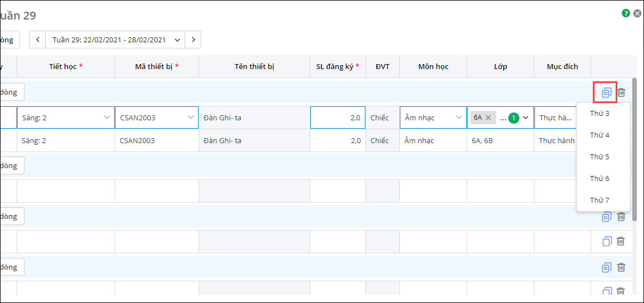Expand the Âm nhạc subject dropdown
644x303 pixels.
tap(459, 118)
